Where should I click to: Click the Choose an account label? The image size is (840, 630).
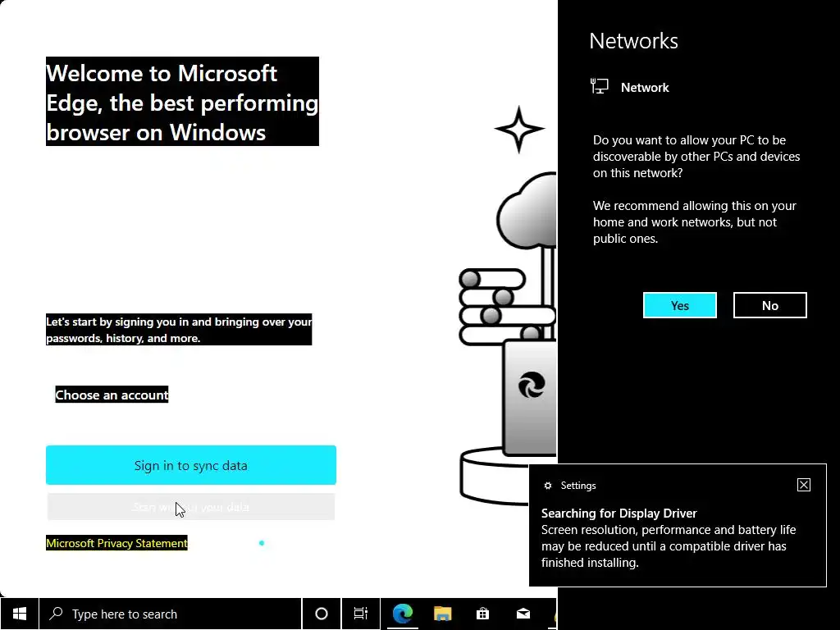112,395
